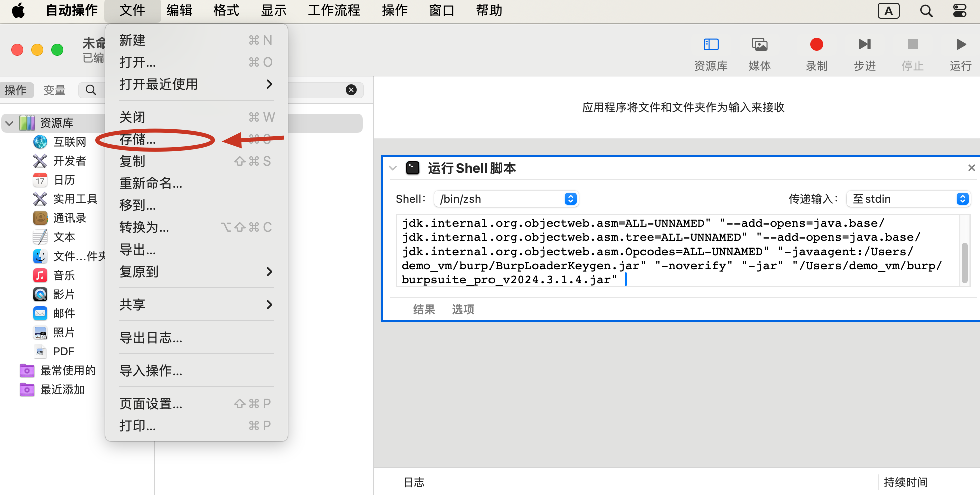Open Control Center in menu bar
The image size is (980, 495).
click(960, 11)
